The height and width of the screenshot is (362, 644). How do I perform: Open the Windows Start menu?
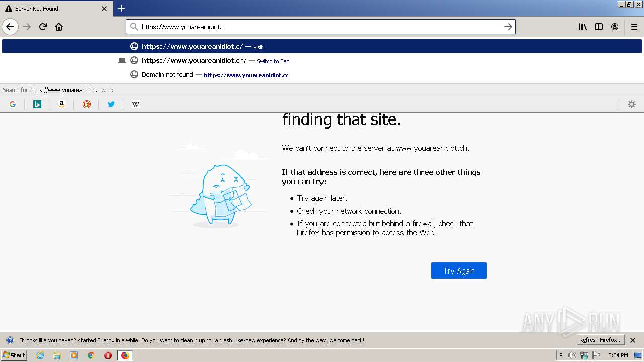[x=14, y=355]
